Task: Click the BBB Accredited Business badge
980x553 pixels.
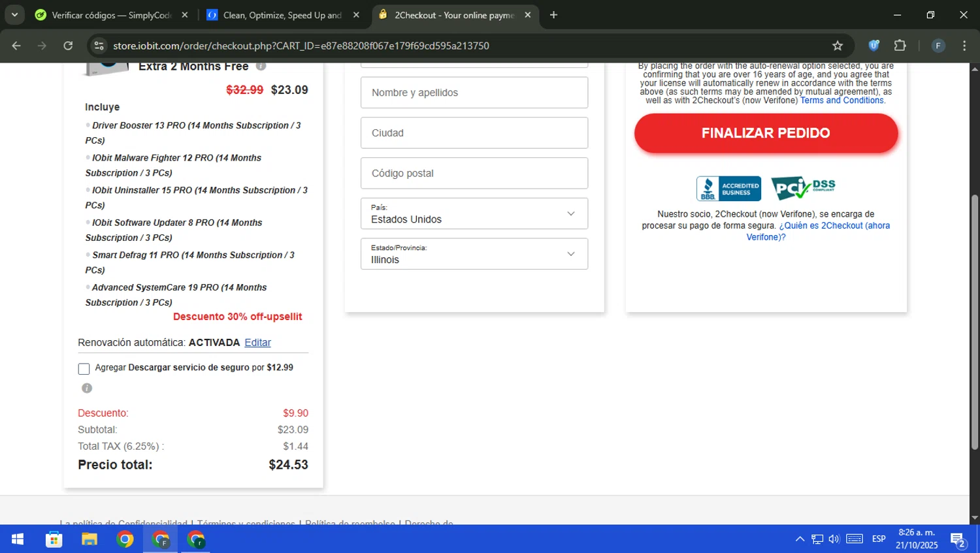Action: [728, 189]
